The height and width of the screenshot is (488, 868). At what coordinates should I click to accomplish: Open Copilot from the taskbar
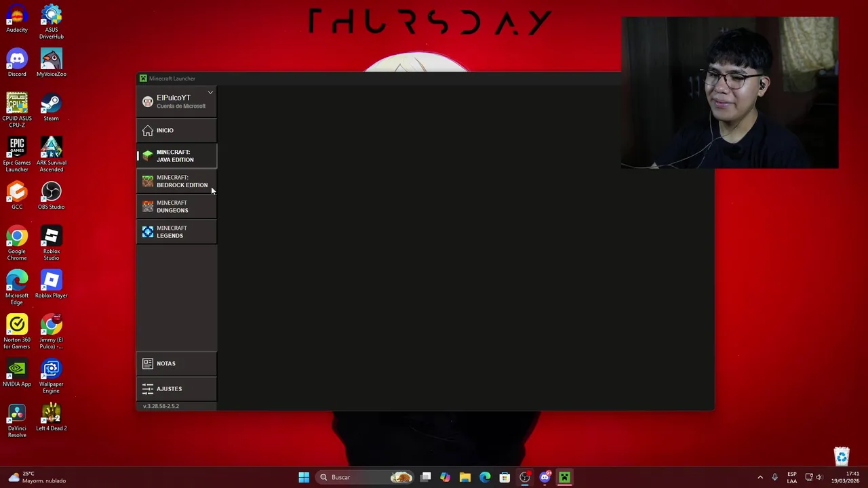pos(446,477)
